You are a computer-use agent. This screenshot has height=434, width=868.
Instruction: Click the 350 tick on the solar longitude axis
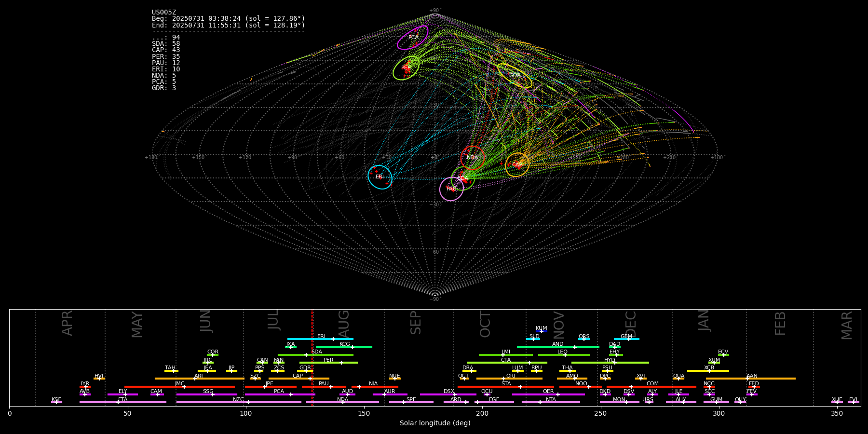click(837, 413)
